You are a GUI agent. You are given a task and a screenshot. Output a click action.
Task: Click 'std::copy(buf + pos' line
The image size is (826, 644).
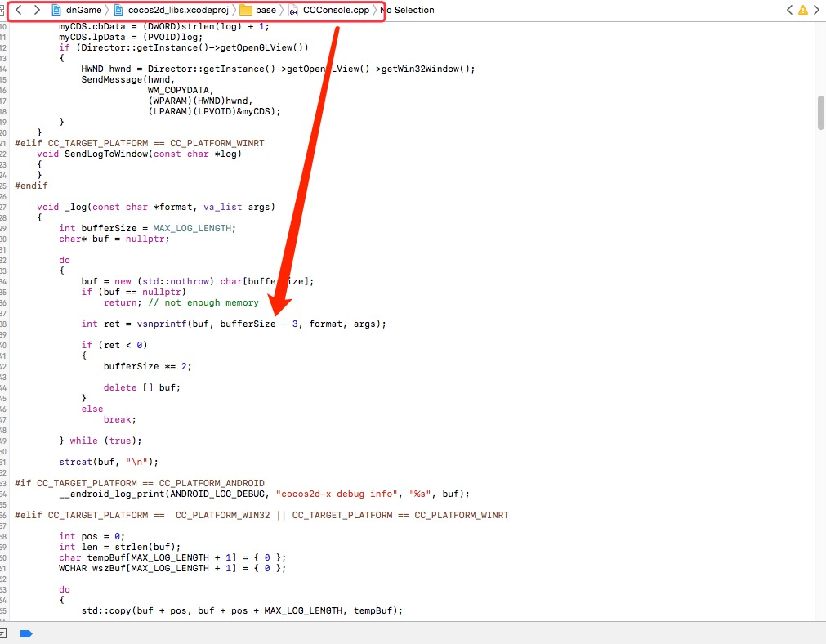click(x=242, y=610)
